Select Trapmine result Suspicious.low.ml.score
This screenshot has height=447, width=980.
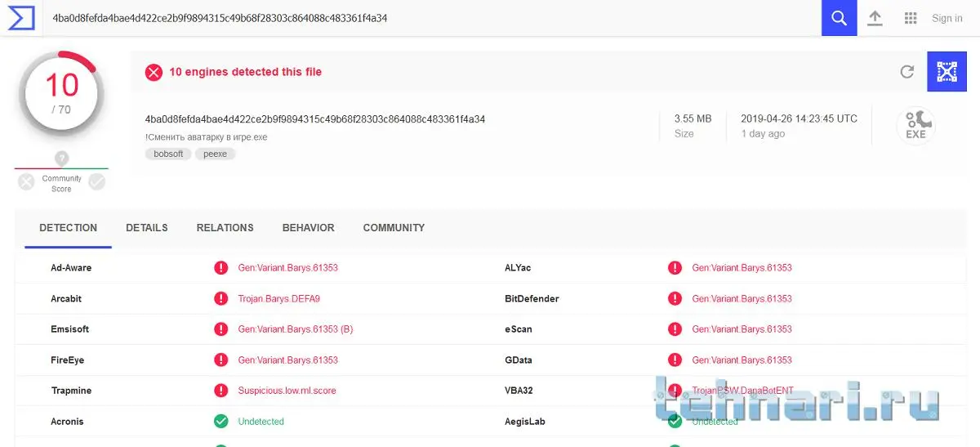coord(287,391)
